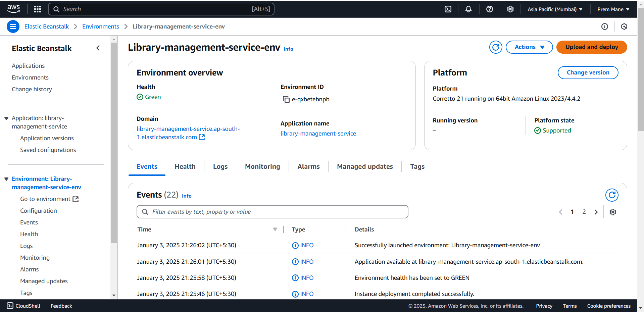This screenshot has width=644, height=312.
Task: Open the Prem Mane account menu
Action: (x=613, y=9)
